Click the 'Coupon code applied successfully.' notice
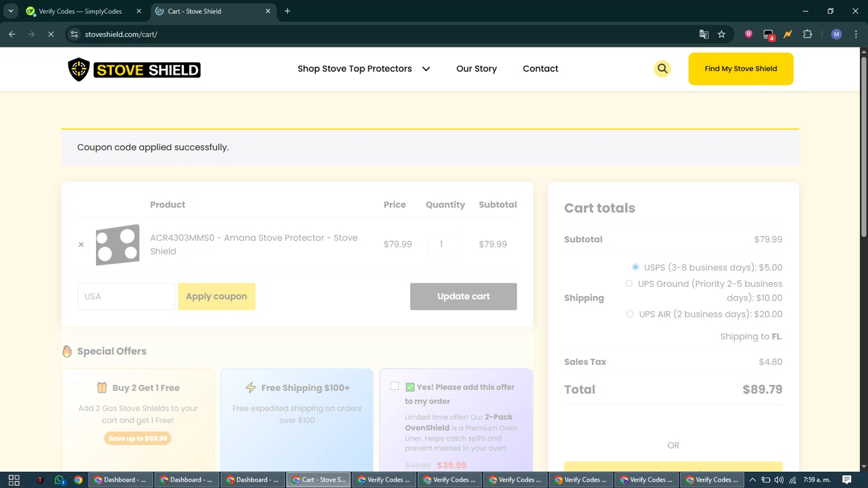The height and width of the screenshot is (488, 868). click(x=153, y=147)
